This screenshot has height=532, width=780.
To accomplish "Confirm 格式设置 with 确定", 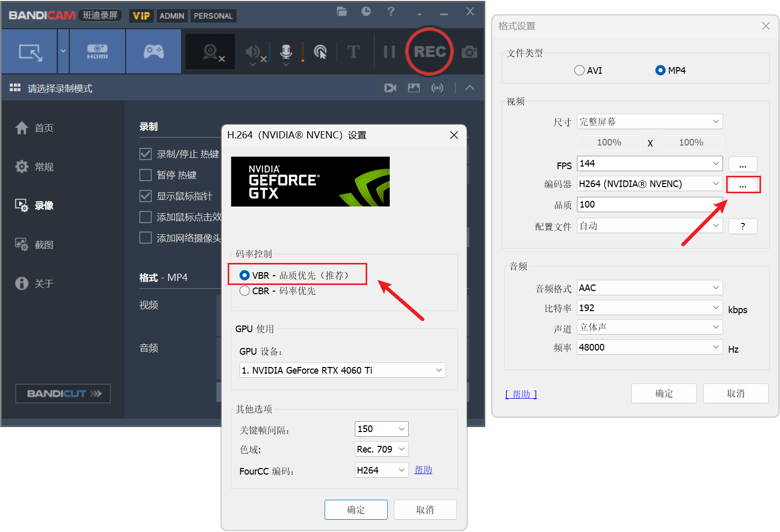I will tap(664, 393).
